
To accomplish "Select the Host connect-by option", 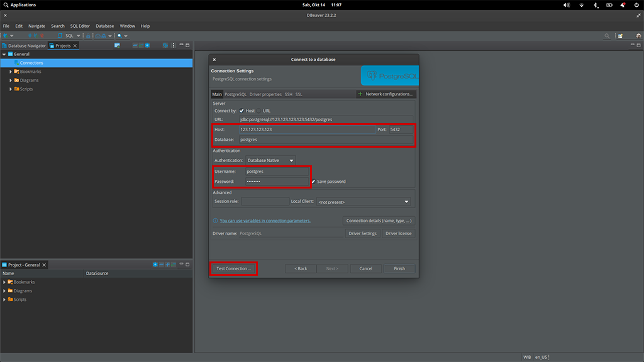I will coord(241,111).
